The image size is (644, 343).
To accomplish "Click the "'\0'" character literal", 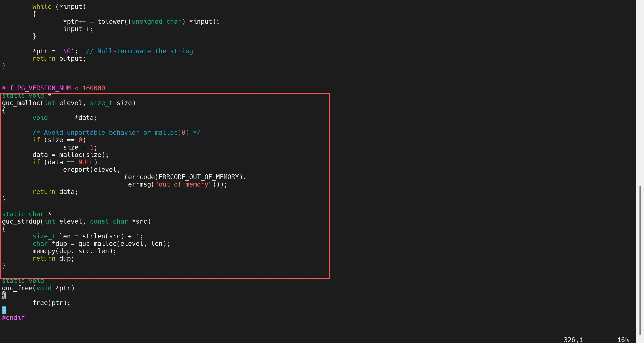I will [x=67, y=51].
